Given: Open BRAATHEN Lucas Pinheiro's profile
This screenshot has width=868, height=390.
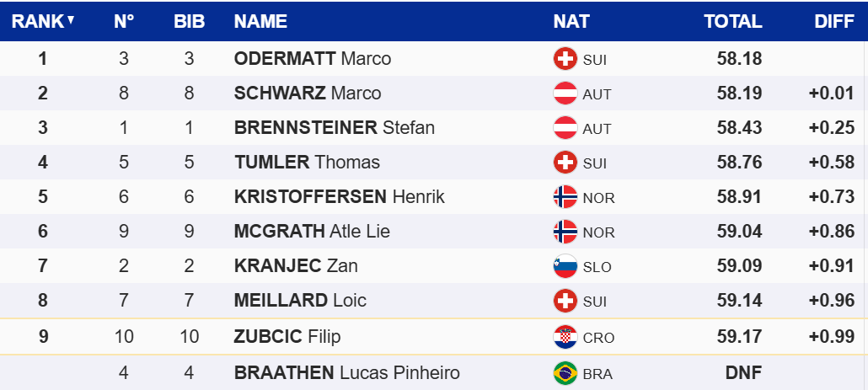Looking at the screenshot, I should [x=346, y=372].
